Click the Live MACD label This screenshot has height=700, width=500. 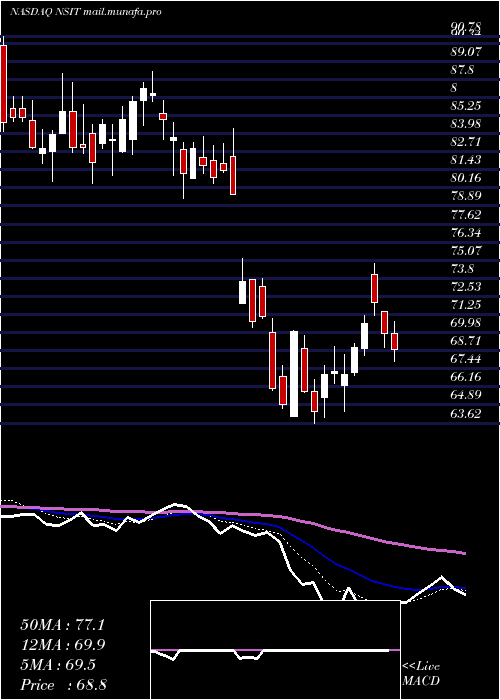coord(421,674)
